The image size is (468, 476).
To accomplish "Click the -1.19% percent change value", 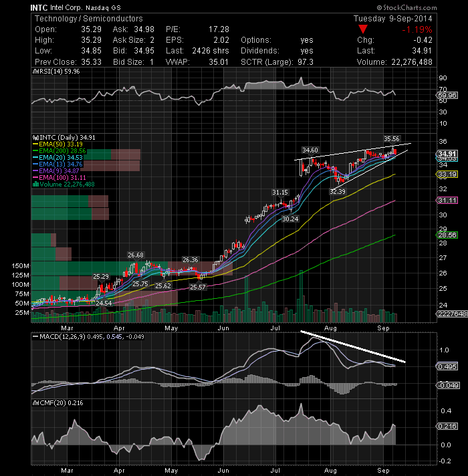I will pyautogui.click(x=417, y=29).
